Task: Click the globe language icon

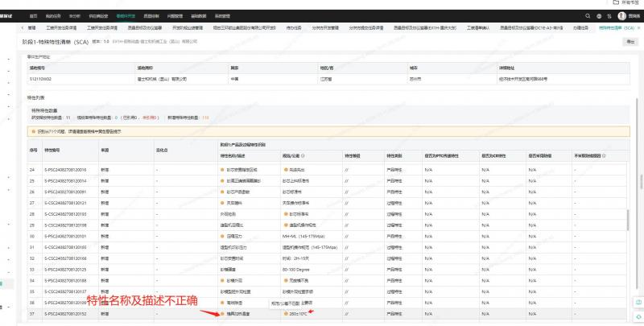Action: 599,16
